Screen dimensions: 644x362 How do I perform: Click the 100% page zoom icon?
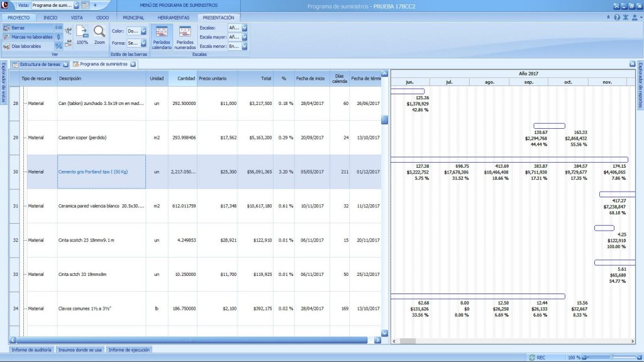(82, 33)
